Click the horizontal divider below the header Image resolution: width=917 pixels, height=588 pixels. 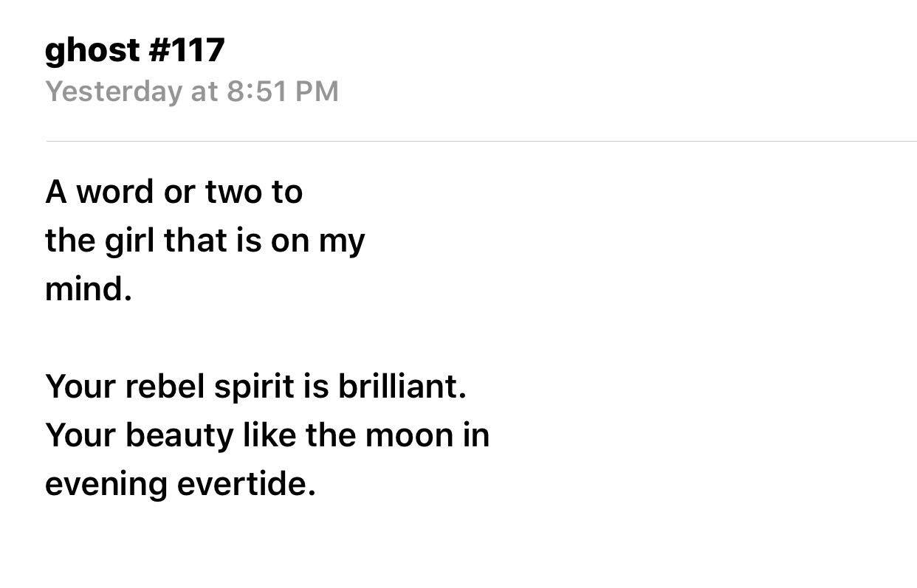(480, 141)
